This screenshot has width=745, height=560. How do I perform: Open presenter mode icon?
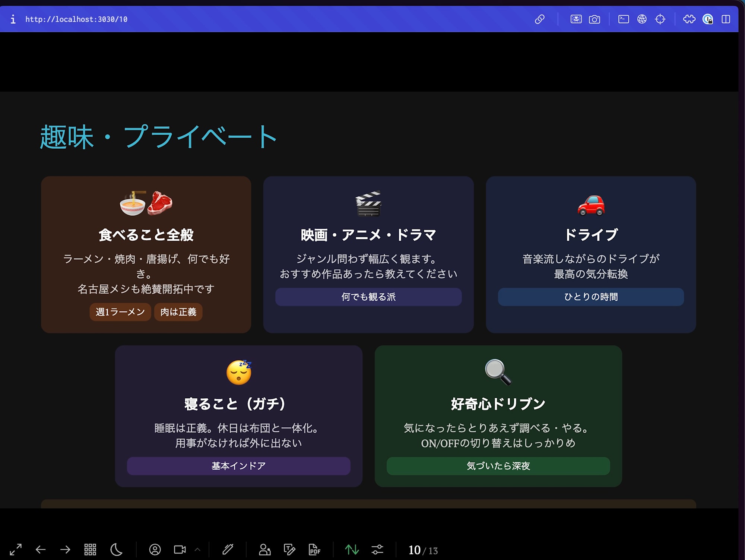tap(264, 550)
